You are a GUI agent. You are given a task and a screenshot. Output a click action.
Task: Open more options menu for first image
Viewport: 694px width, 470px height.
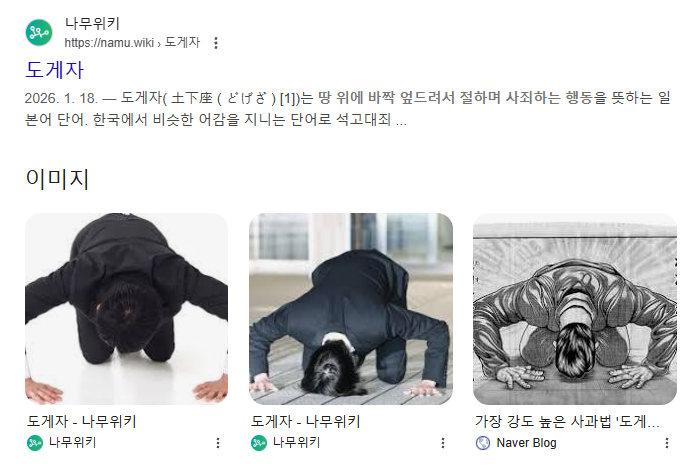218,443
